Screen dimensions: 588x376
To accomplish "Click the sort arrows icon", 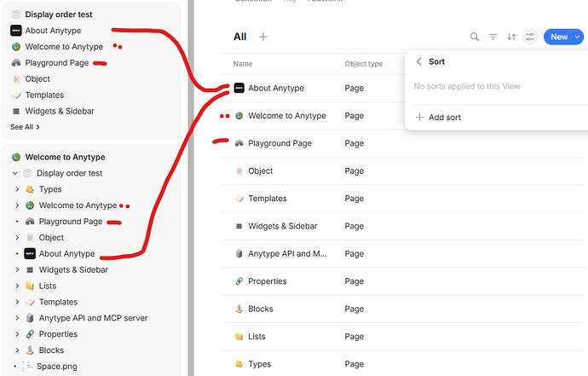I will pyautogui.click(x=511, y=37).
